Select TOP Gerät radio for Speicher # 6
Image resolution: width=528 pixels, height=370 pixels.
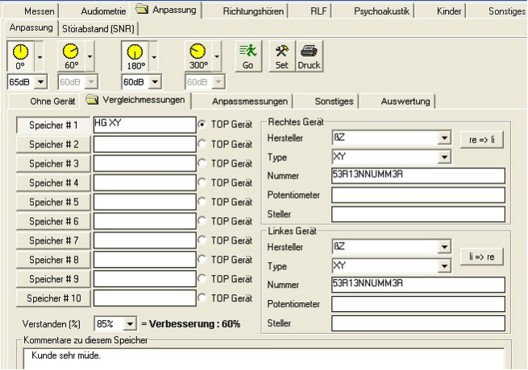coord(202,221)
